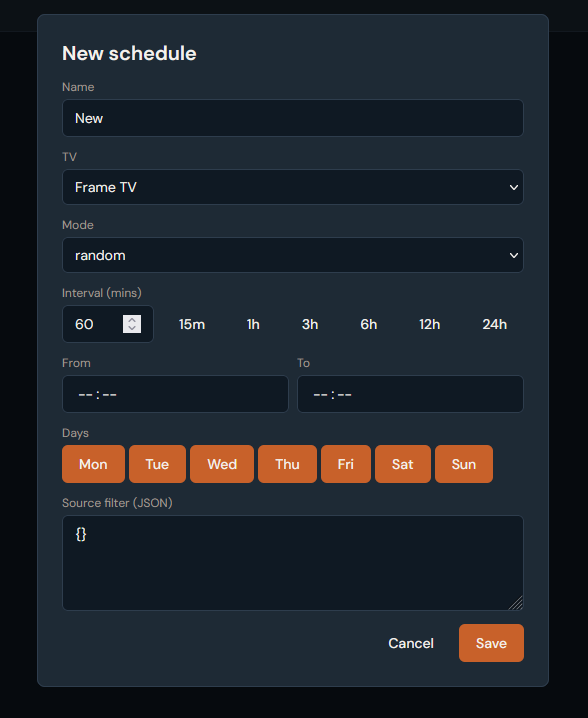
Task: Toggle the Mon day button
Action: (x=93, y=464)
